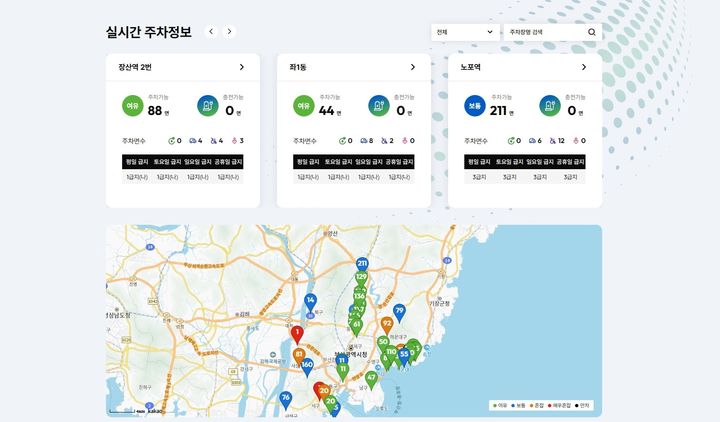Advance parking cards with right arrow

coord(229,32)
